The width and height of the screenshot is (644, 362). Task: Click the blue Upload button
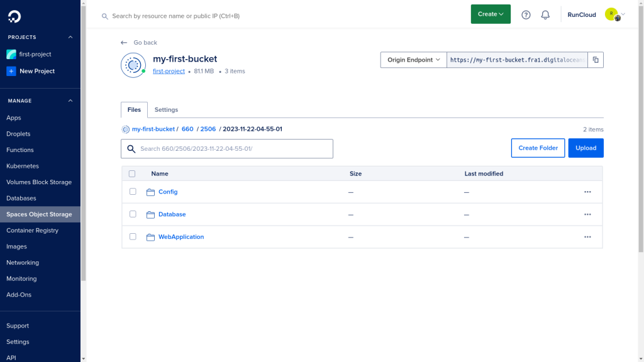tap(586, 148)
